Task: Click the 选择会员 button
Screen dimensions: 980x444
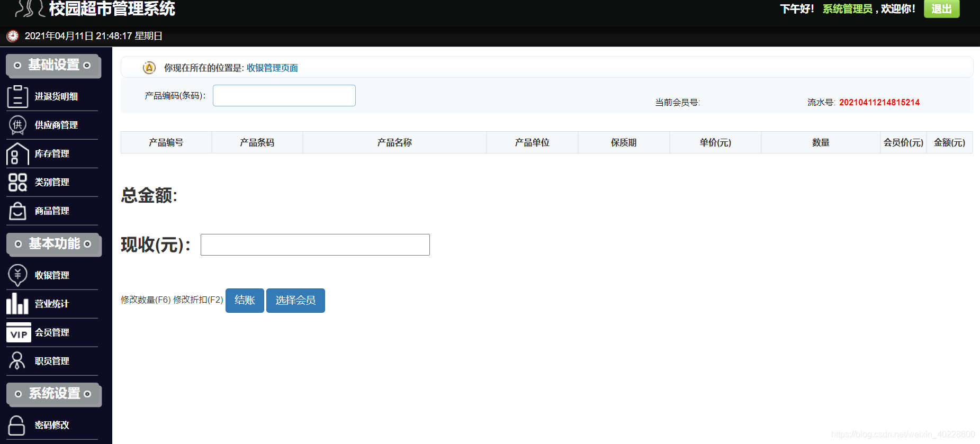Action: pos(295,301)
